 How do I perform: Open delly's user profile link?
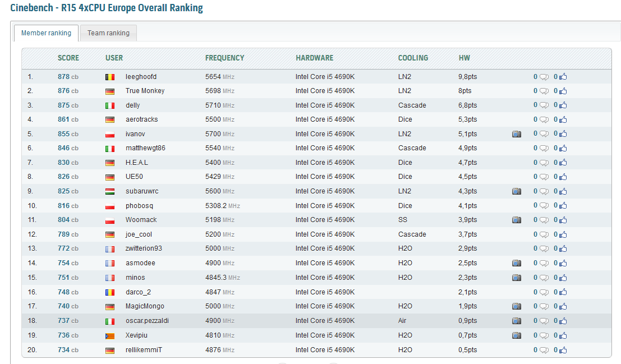click(x=133, y=105)
